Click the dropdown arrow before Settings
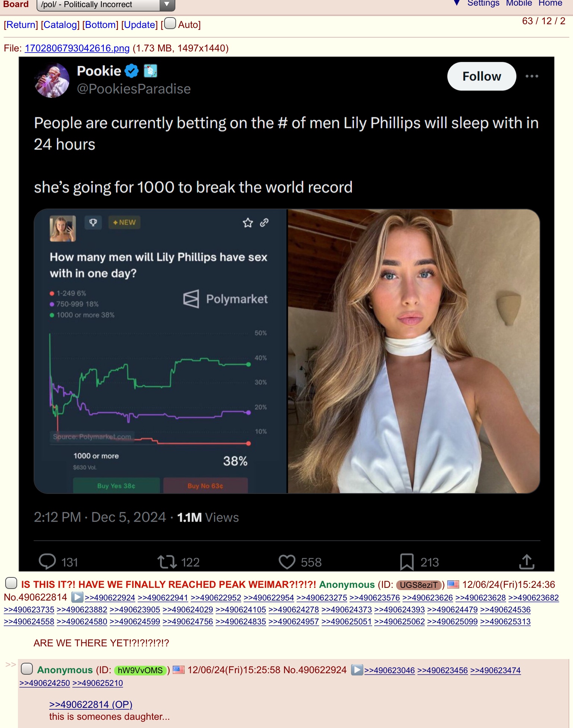Screen dimensions: 573x728 (457, 3)
